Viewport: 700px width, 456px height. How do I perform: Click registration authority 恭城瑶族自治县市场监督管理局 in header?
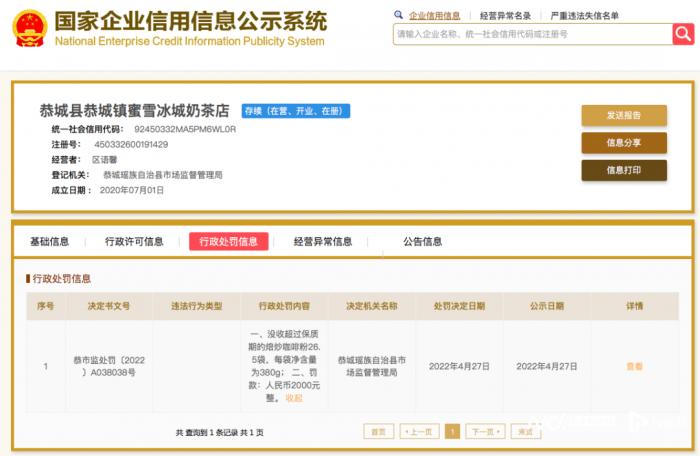(162, 175)
